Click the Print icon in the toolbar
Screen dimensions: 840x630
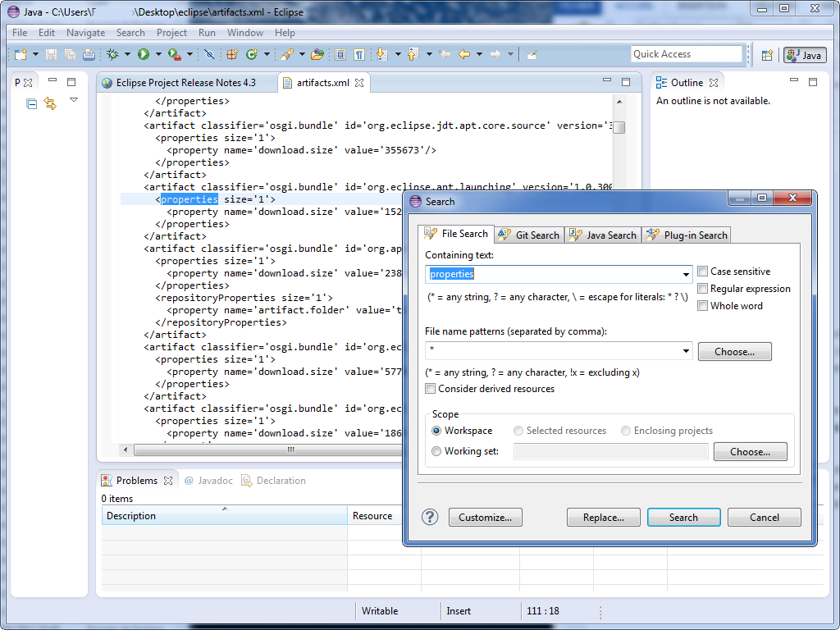point(89,54)
